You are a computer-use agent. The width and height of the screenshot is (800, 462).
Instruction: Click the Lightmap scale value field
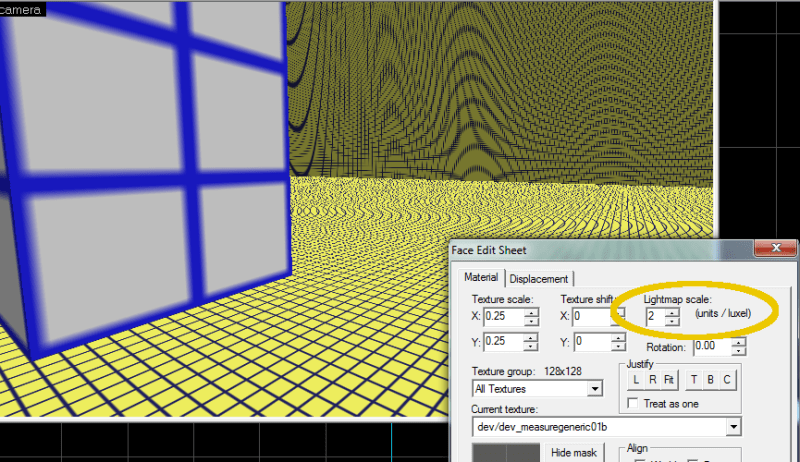(x=655, y=317)
